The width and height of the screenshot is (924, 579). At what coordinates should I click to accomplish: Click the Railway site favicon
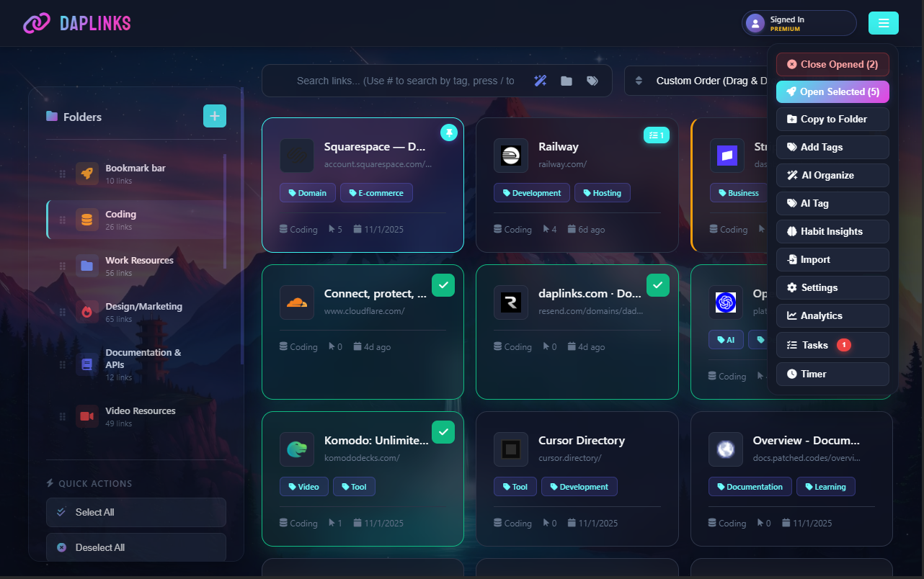coord(511,156)
